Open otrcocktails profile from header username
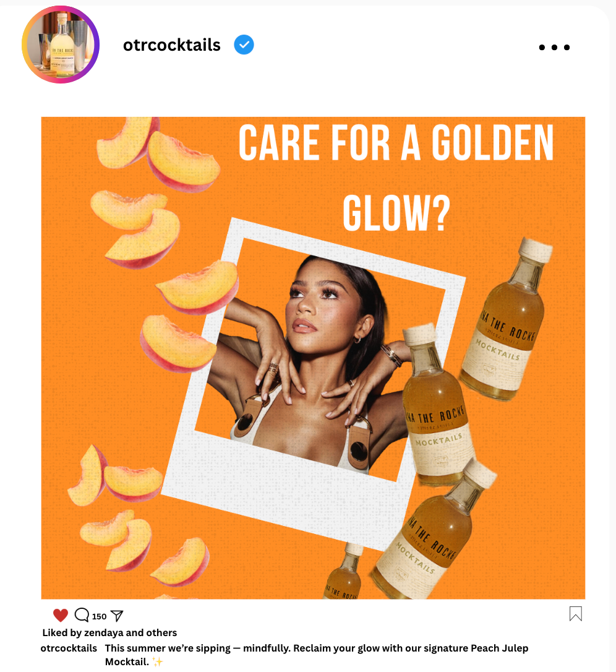The width and height of the screenshot is (616, 672). coord(172,45)
